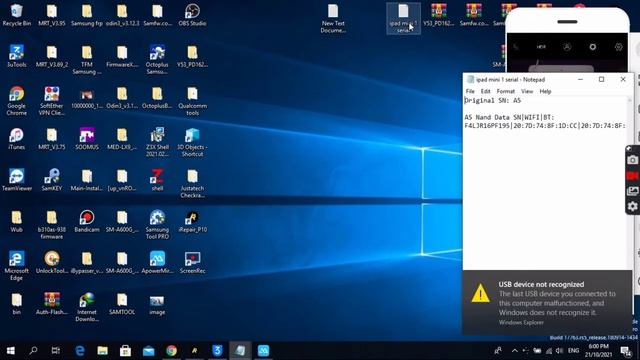This screenshot has width=640, height=360.
Task: Select the SAMTOOL folder icon
Action: pos(122,304)
